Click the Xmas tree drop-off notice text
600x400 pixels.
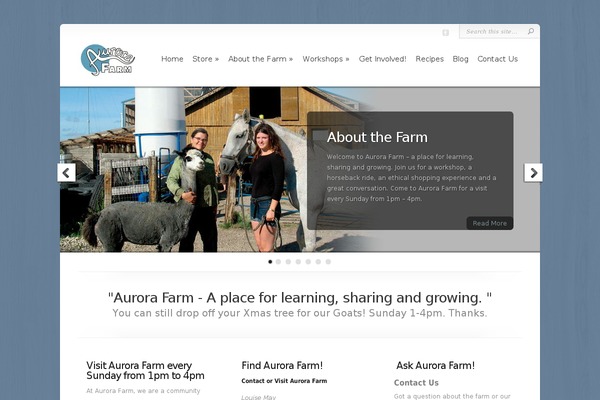[300, 313]
